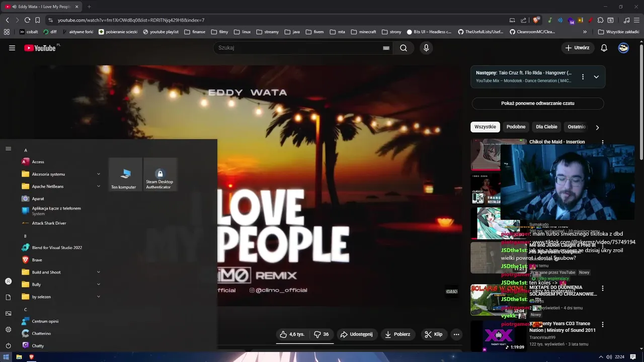The width and height of the screenshot is (644, 362).
Task: Open the Start menu power icon
Action: [8, 345]
